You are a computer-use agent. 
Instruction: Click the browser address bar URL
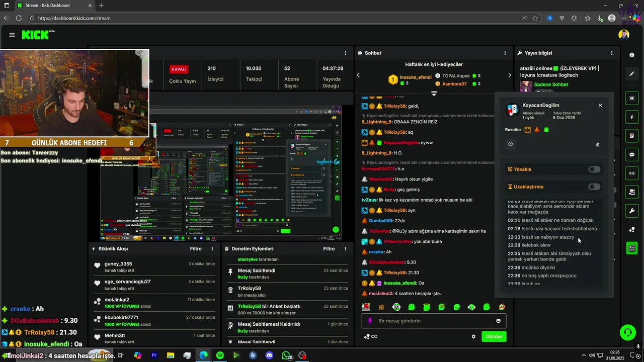(x=74, y=18)
